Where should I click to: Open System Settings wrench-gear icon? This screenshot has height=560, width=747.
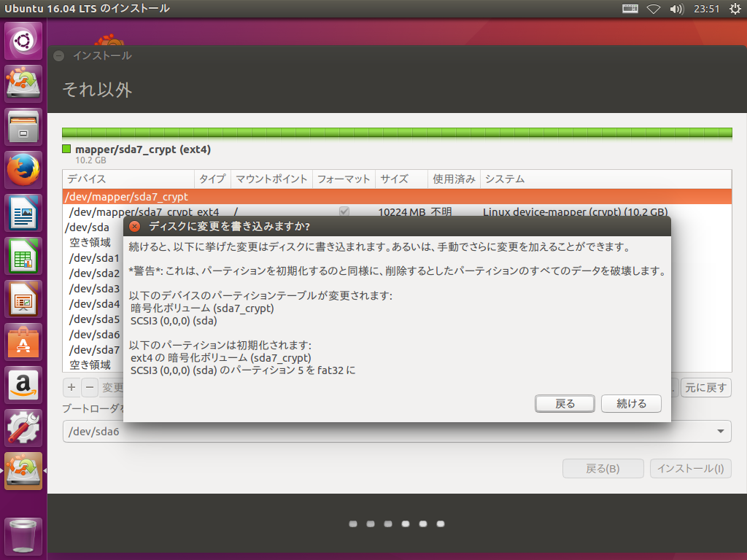(x=23, y=428)
